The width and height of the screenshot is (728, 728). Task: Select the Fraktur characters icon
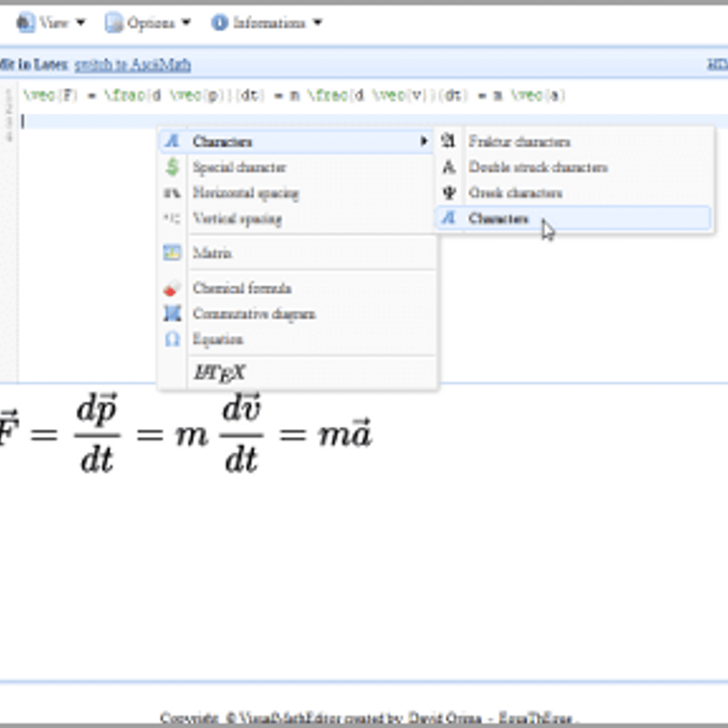coord(449,141)
